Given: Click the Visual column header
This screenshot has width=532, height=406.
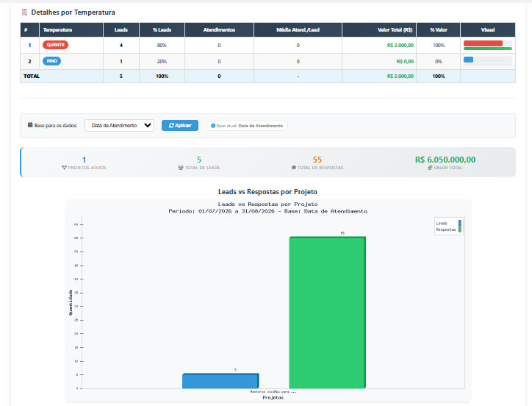Looking at the screenshot, I should pyautogui.click(x=488, y=30).
